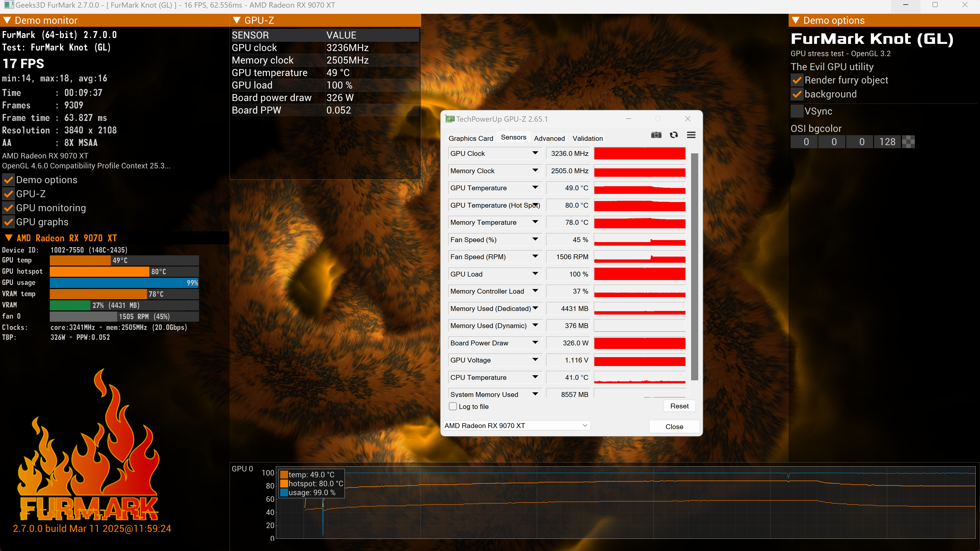Viewport: 980px width, 551px height.
Task: Click the GPU usage blue bar
Action: (x=124, y=283)
